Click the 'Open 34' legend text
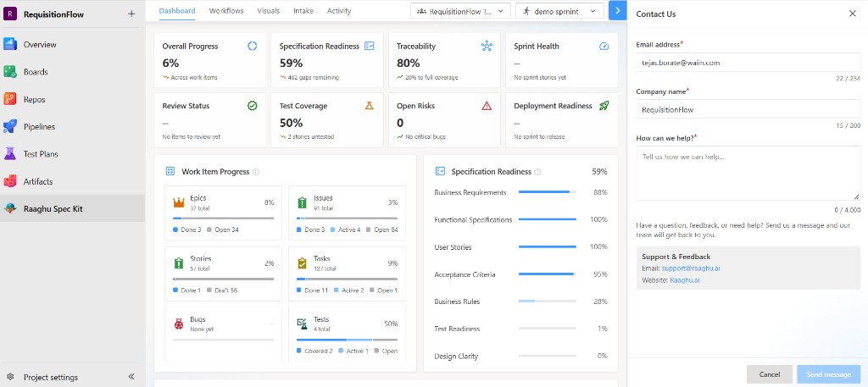The image size is (868, 387). 226,229
